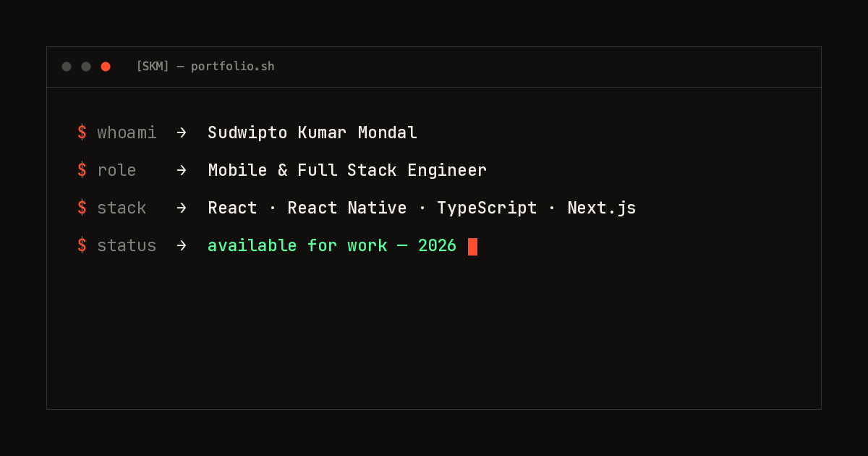Click "Next.js" in the stack line
The width and height of the screenshot is (868, 456).
(602, 208)
